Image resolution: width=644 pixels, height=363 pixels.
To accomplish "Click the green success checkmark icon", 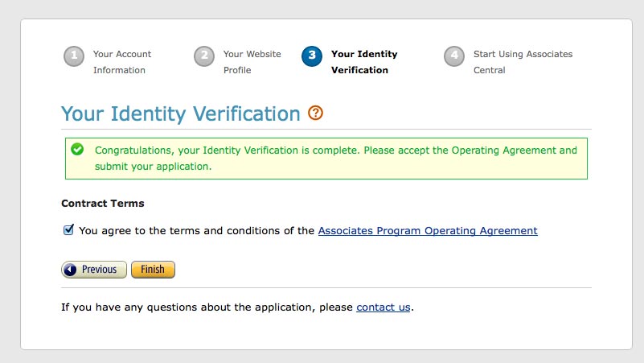I will [77, 149].
